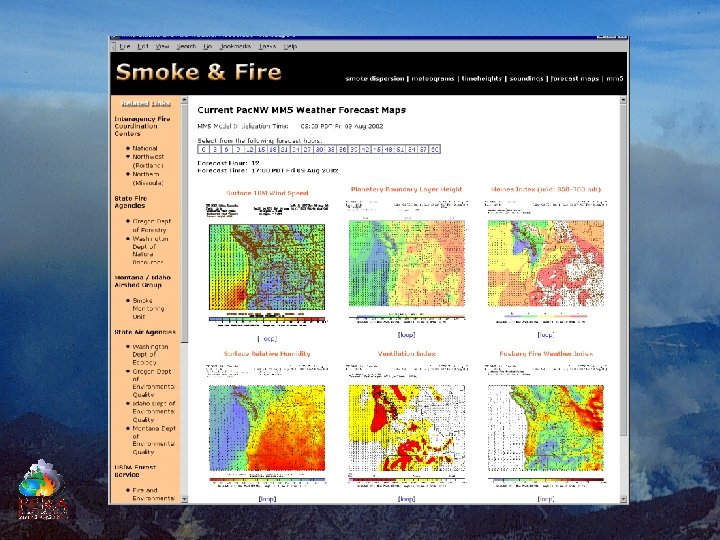This screenshot has height=540, width=720.
Task: Open the Tasks menu
Action: (x=267, y=46)
